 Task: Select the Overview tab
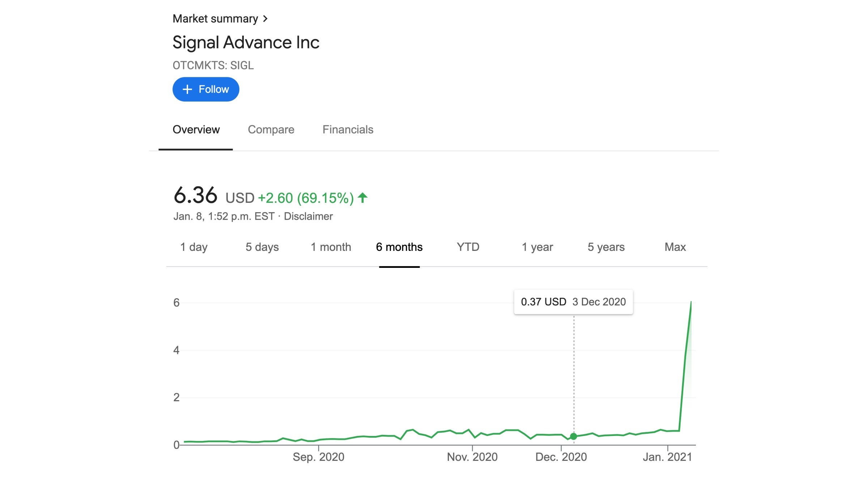196,129
